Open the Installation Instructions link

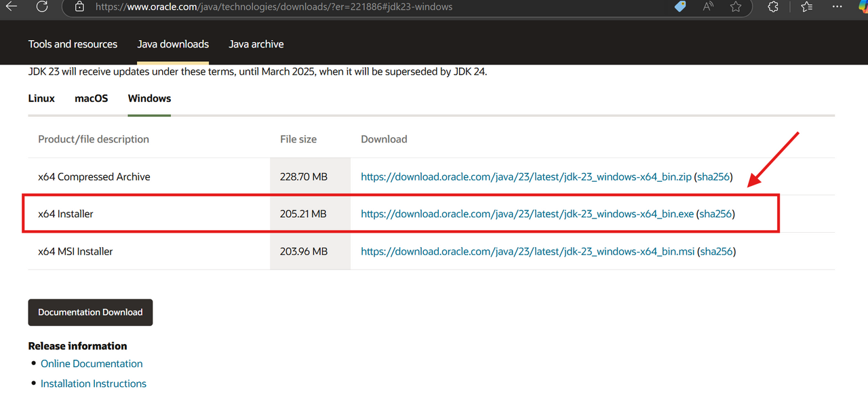click(94, 383)
